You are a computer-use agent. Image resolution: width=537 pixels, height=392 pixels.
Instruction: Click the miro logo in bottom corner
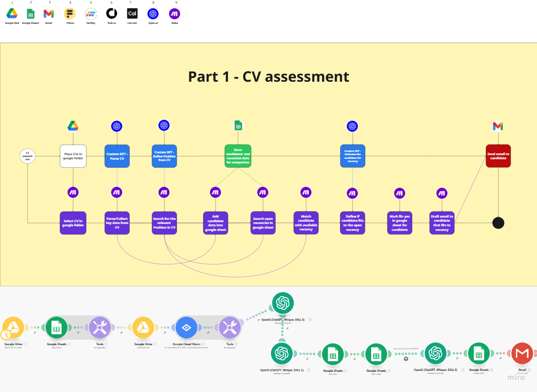coord(516,377)
